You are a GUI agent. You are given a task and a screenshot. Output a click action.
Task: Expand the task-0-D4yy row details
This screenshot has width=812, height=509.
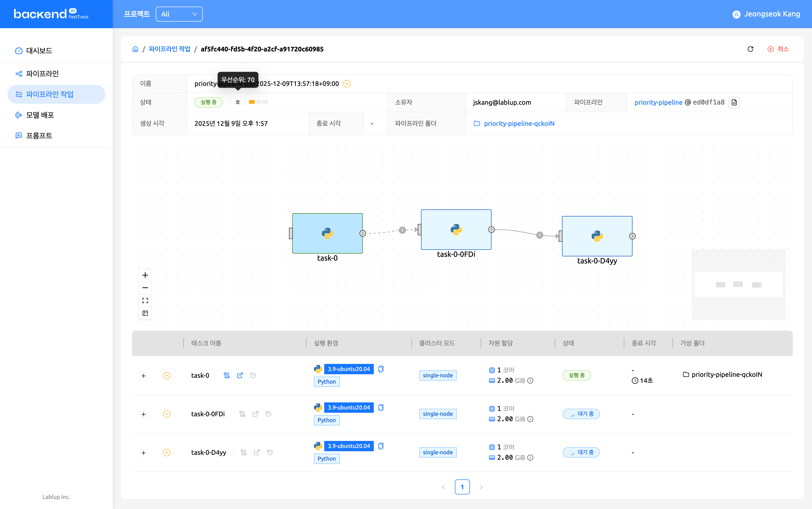[144, 453]
